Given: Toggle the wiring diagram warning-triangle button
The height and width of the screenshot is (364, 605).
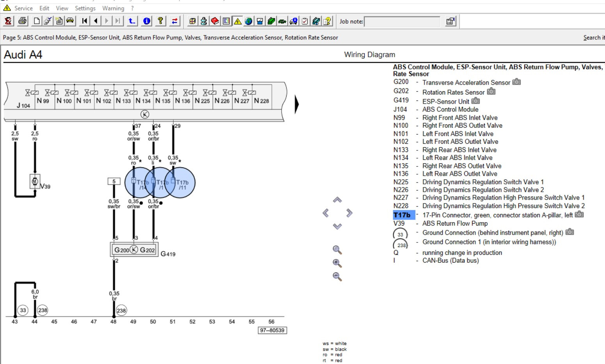Looking at the screenshot, I should pyautogui.click(x=238, y=21).
